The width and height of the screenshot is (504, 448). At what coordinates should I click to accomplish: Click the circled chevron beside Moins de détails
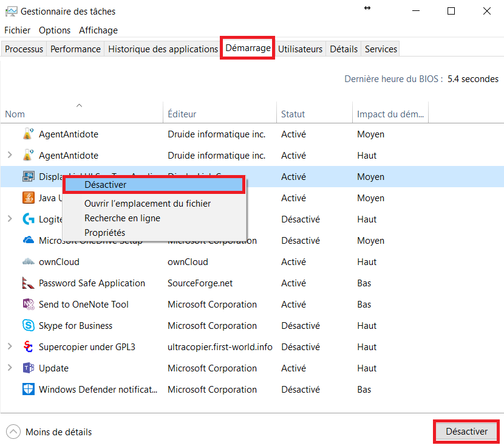point(13,432)
